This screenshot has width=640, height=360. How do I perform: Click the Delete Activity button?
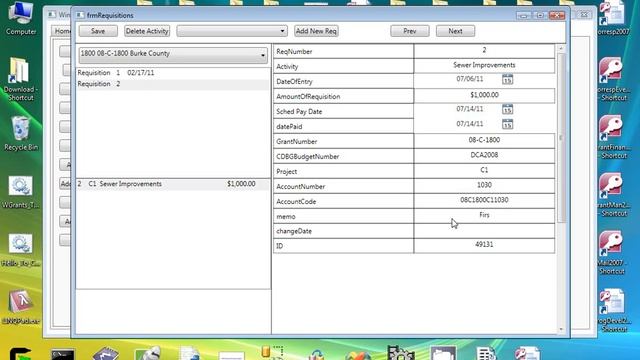[147, 31]
